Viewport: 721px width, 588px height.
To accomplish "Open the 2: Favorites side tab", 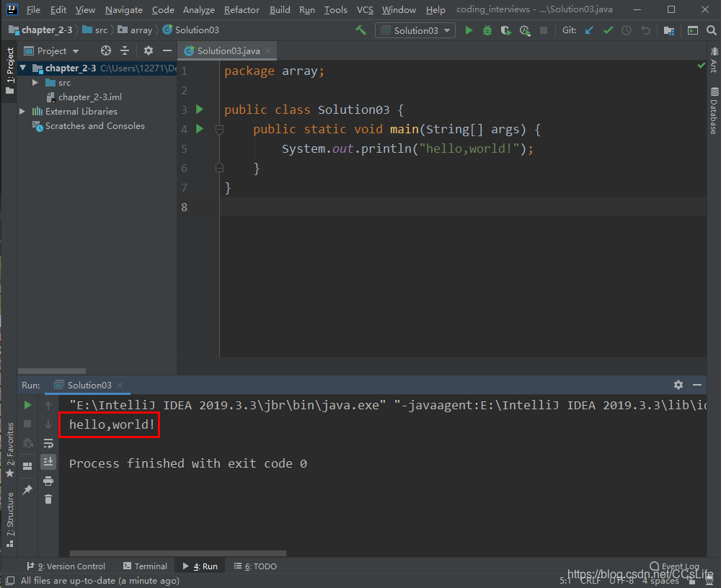I will pos(9,450).
